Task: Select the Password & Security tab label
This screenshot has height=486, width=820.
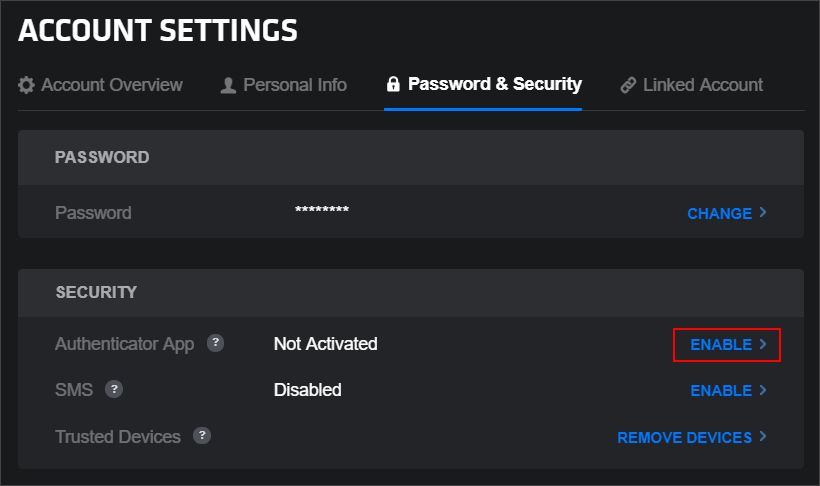Action: [x=495, y=85]
